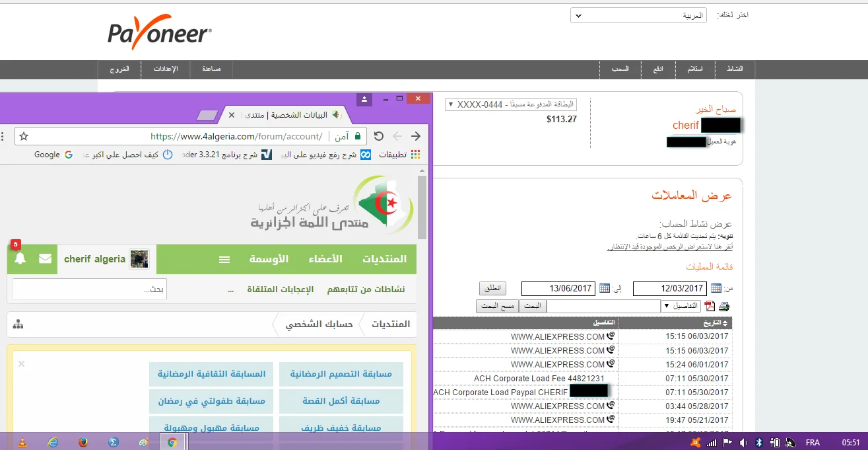Open the 'From' date calendar picker icon

[x=716, y=289]
